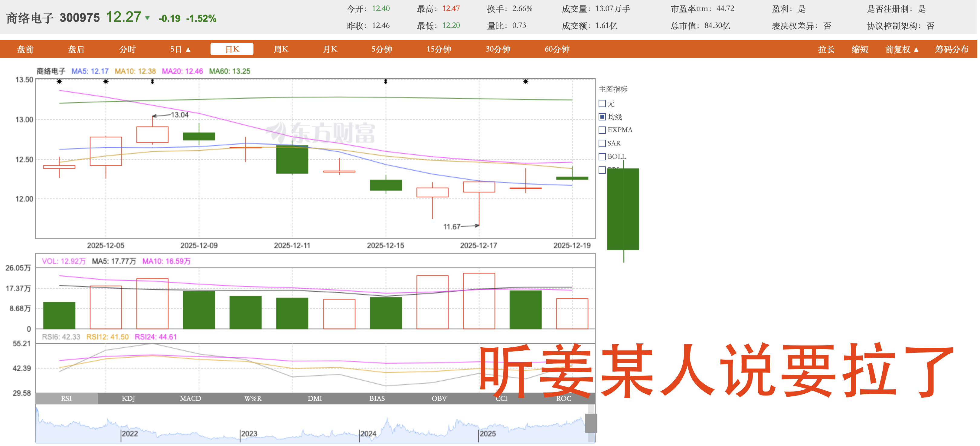
Task: Check the 无 main indicator checkbox
Action: 602,103
